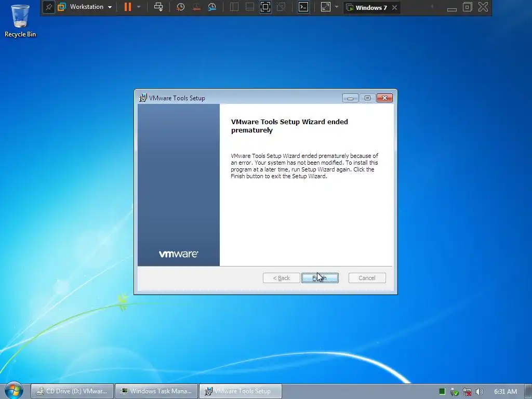
Task: Click the VMware Tools Setup title bar icon
Action: (143, 98)
